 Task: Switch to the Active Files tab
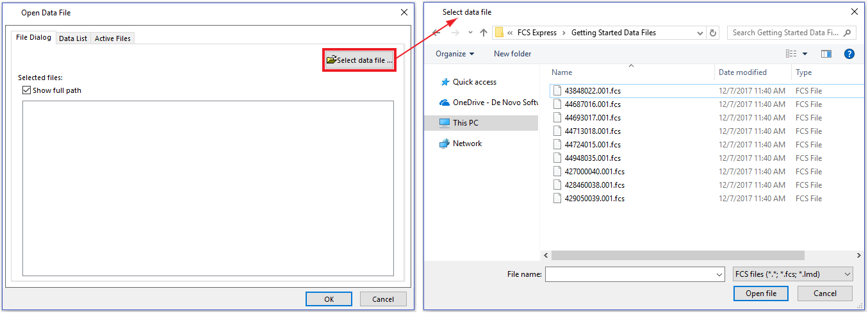(x=113, y=38)
